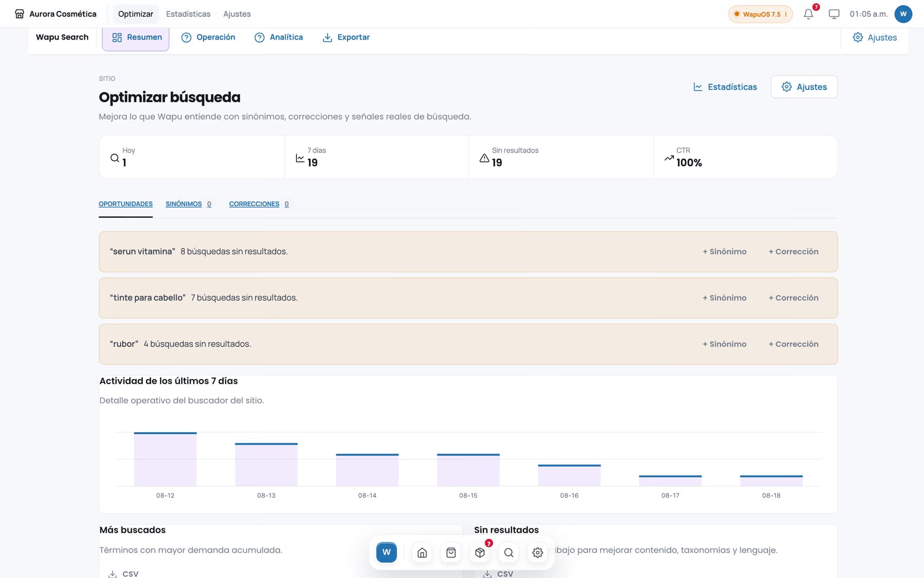Add Sinónimo for "rubor"

pos(724,344)
